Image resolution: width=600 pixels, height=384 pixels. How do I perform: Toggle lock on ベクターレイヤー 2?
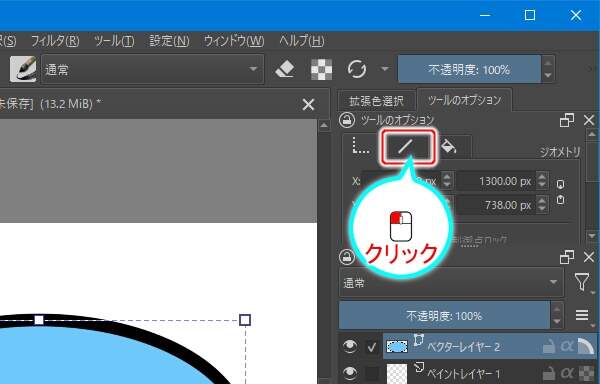click(549, 347)
